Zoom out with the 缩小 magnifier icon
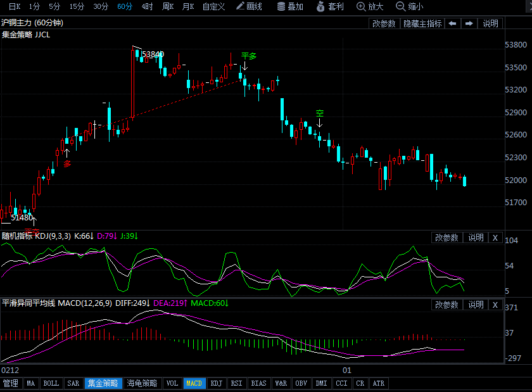532x392 pixels. click(404, 8)
